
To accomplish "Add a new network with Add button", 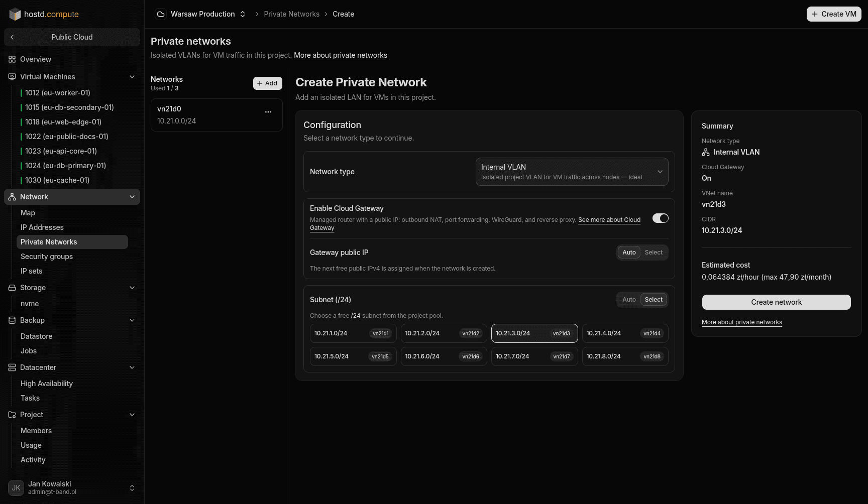I will pyautogui.click(x=267, y=83).
